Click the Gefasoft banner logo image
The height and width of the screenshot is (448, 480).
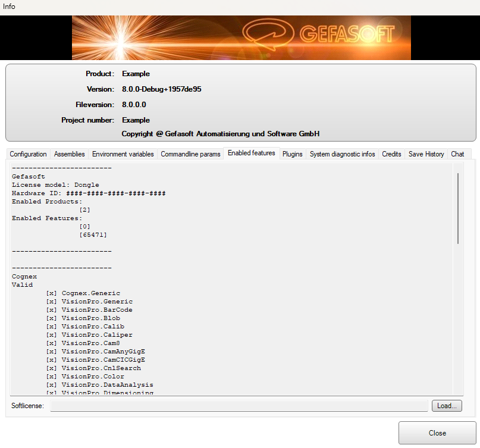pyautogui.click(x=241, y=37)
